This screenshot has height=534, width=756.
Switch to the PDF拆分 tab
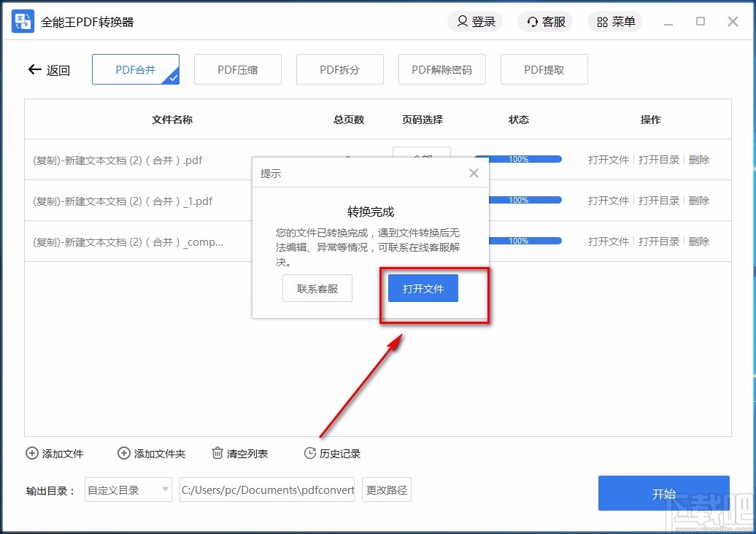(x=340, y=69)
